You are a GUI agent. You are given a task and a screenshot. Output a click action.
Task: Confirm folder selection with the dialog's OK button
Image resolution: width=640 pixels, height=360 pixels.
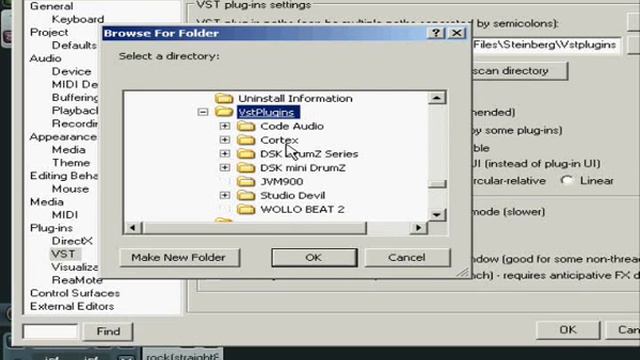(x=314, y=258)
